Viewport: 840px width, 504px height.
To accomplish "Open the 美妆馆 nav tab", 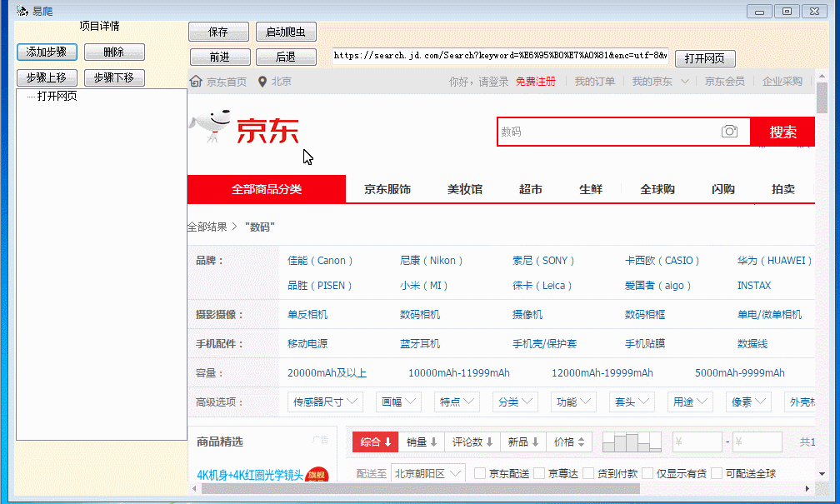I will point(465,189).
